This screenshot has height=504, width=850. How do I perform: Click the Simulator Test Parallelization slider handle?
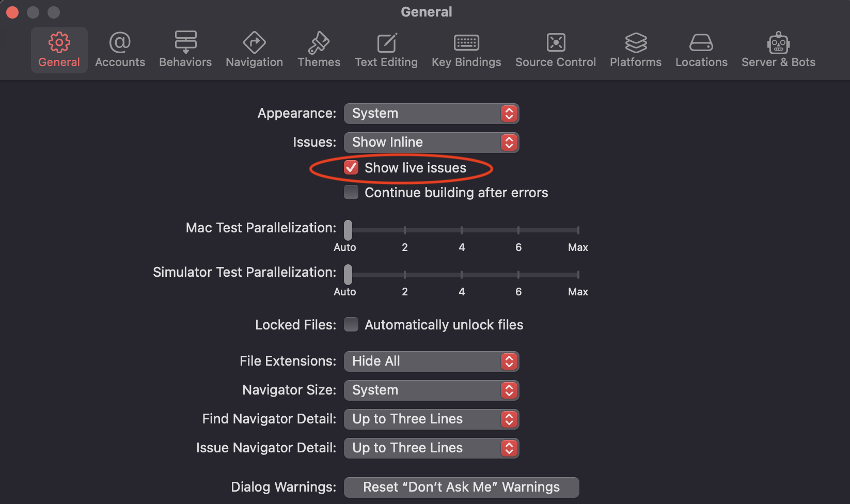click(x=348, y=274)
